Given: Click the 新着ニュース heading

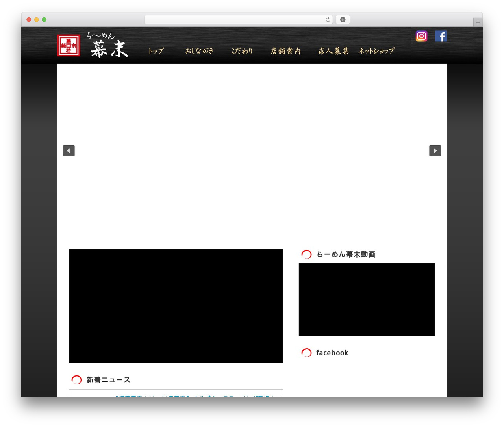Looking at the screenshot, I should [108, 380].
